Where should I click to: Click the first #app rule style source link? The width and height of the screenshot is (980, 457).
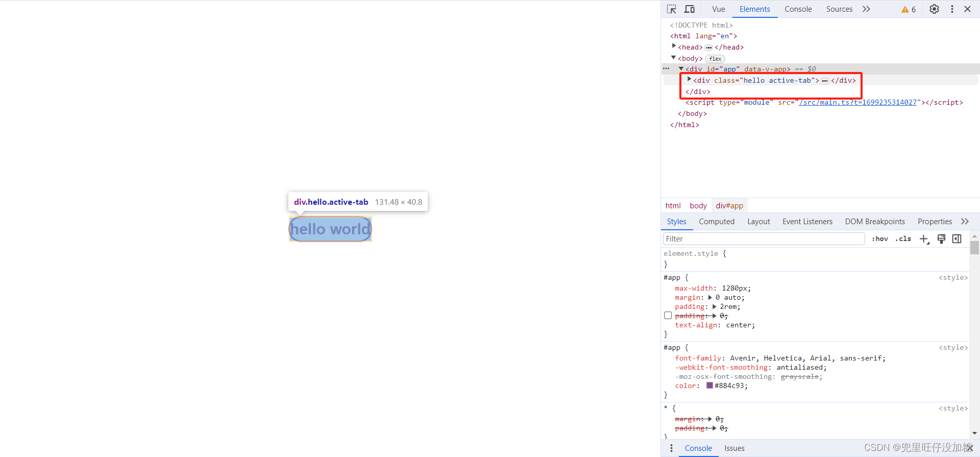(x=953, y=277)
